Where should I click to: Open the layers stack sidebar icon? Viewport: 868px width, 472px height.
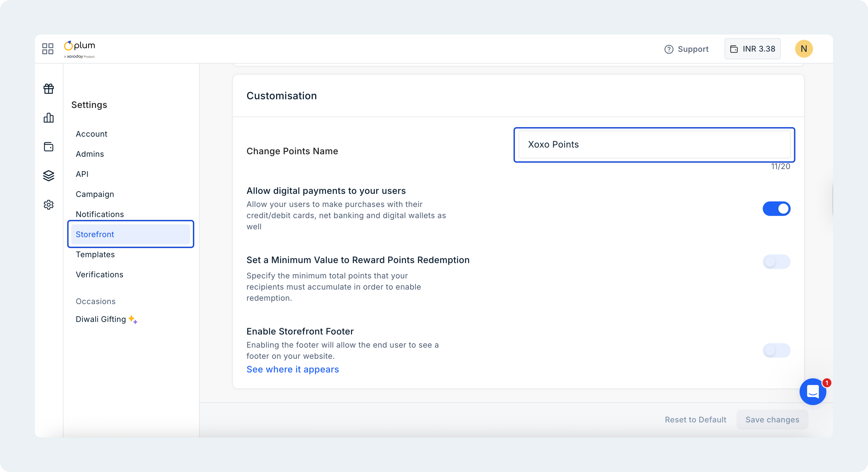[49, 176]
